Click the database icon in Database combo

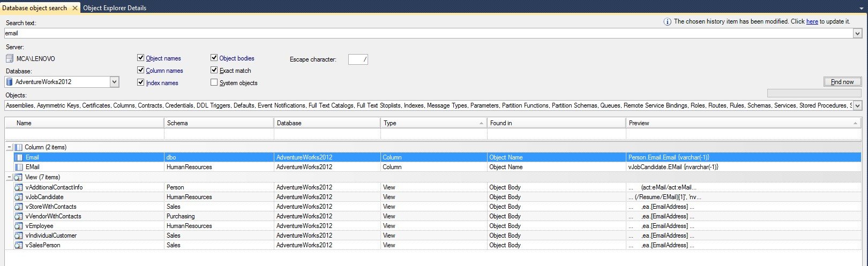tap(10, 82)
